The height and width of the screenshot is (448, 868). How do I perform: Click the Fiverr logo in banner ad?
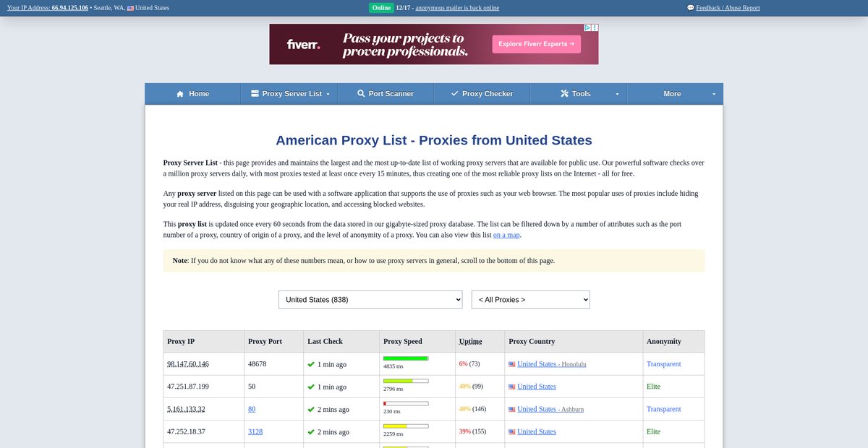point(304,44)
